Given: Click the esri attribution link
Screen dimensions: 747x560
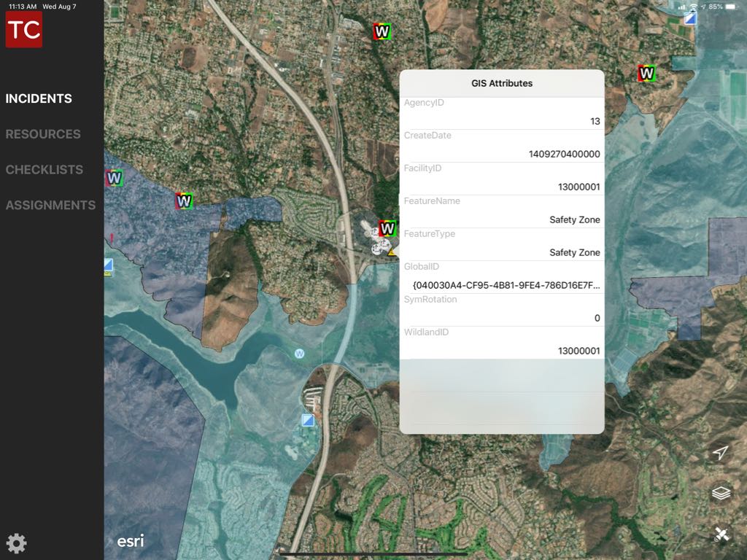Looking at the screenshot, I should [131, 541].
